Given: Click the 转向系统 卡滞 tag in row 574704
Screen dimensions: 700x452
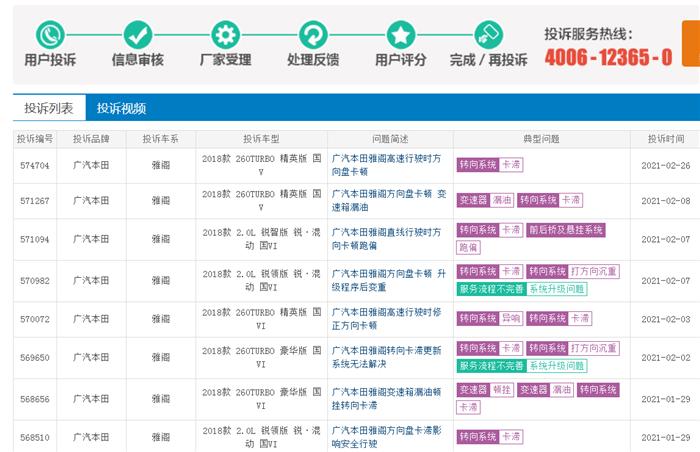Looking at the screenshot, I should 490,165.
